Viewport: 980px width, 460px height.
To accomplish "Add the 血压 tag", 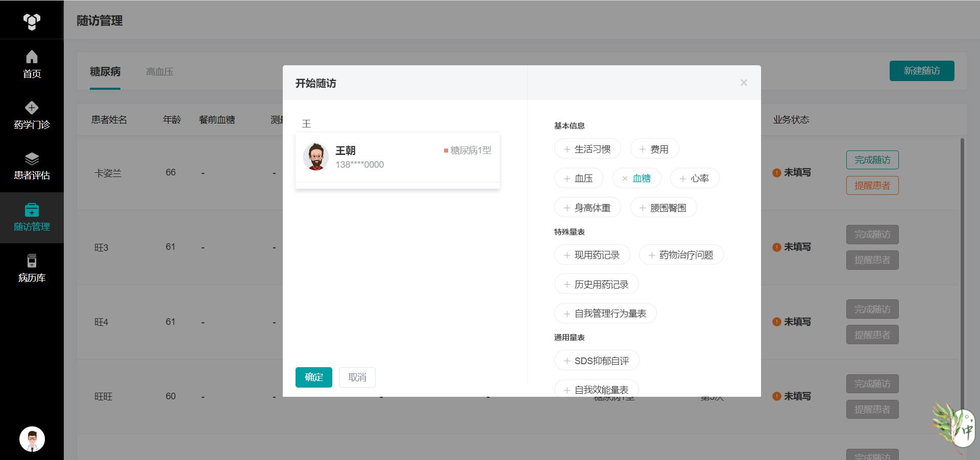I will [578, 178].
